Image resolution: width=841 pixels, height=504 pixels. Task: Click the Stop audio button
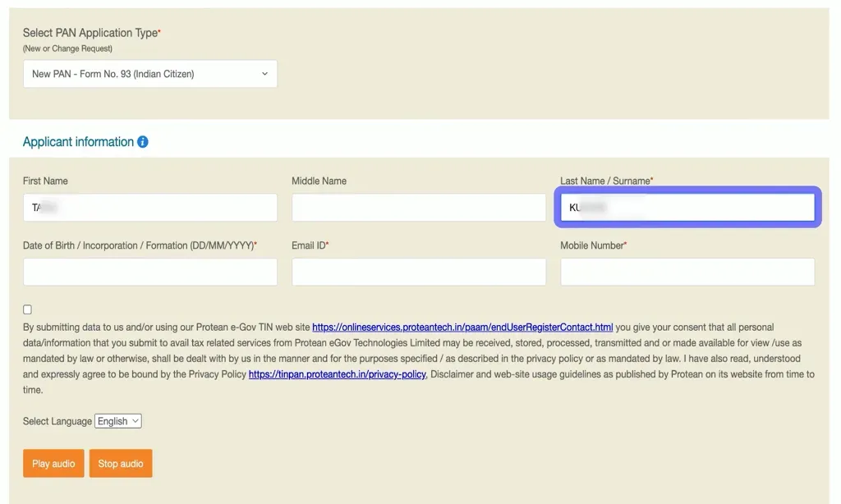[x=121, y=463]
